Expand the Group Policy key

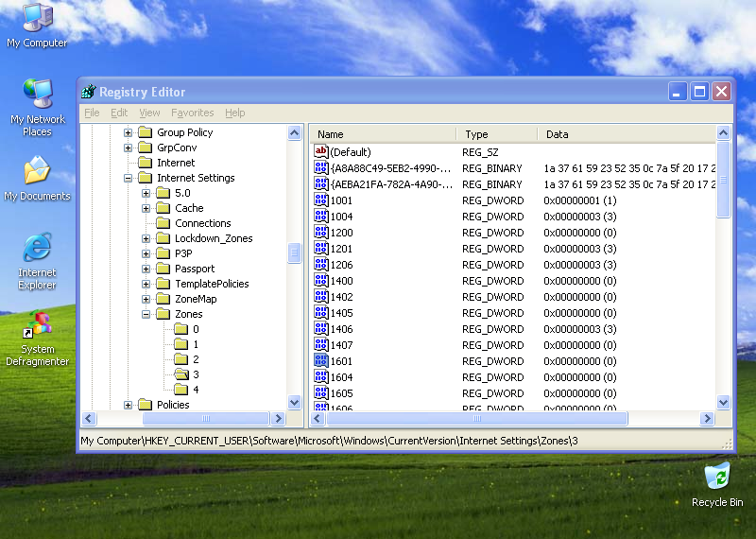click(128, 132)
